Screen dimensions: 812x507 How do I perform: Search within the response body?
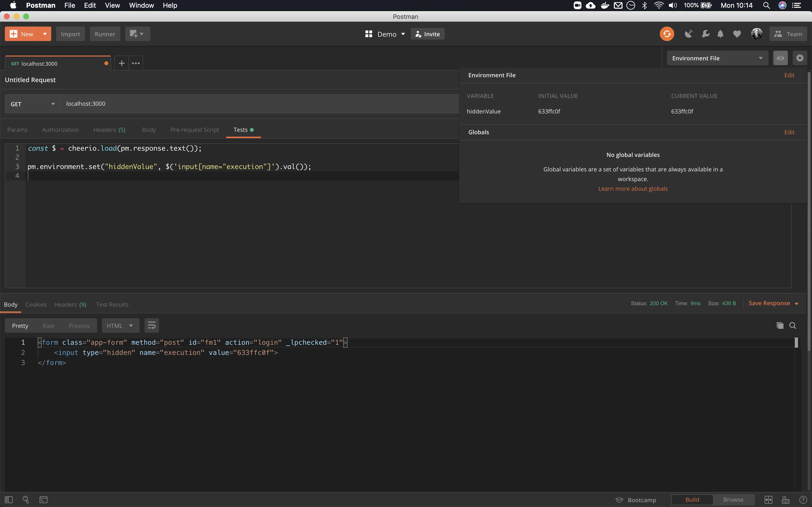click(792, 325)
